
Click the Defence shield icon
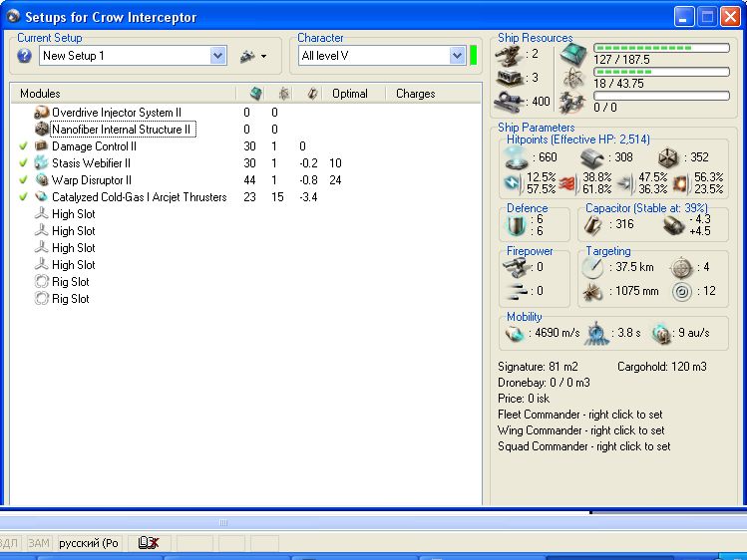pyautogui.click(x=516, y=225)
